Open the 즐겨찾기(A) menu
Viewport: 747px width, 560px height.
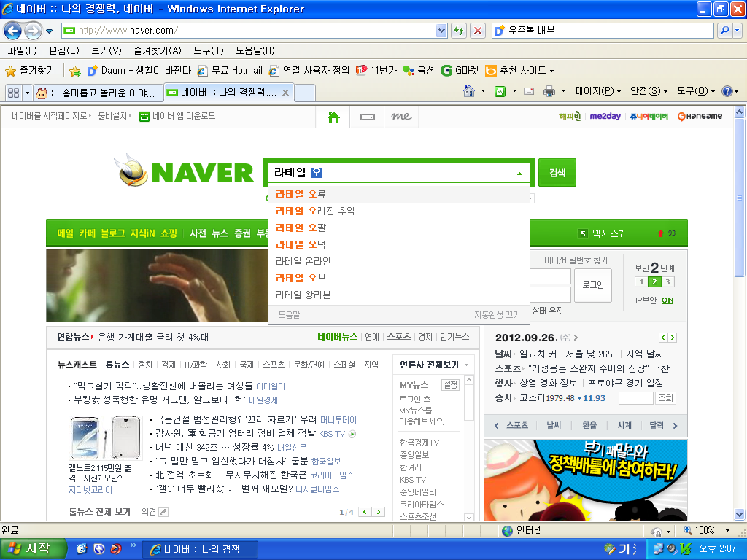(158, 51)
